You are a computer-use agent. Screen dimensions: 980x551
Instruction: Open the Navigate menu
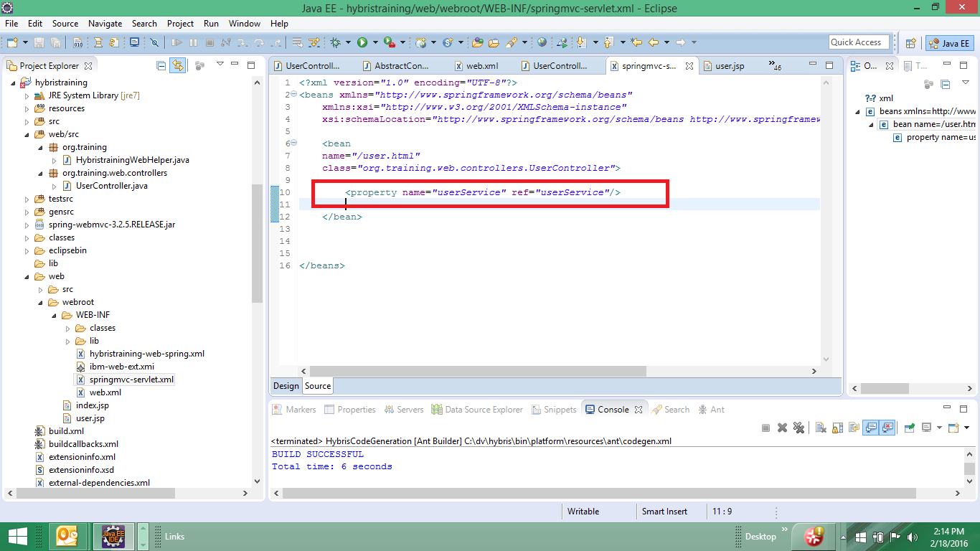[x=105, y=23]
